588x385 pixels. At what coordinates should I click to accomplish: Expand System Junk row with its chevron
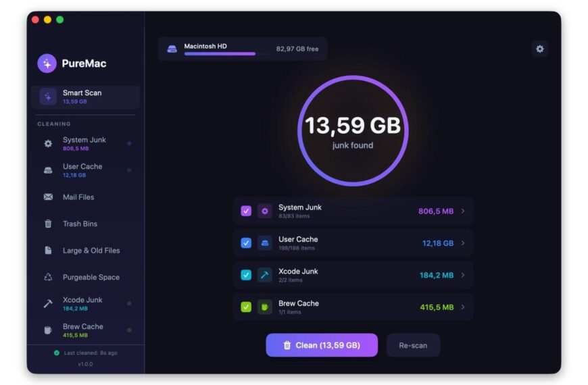tap(463, 211)
